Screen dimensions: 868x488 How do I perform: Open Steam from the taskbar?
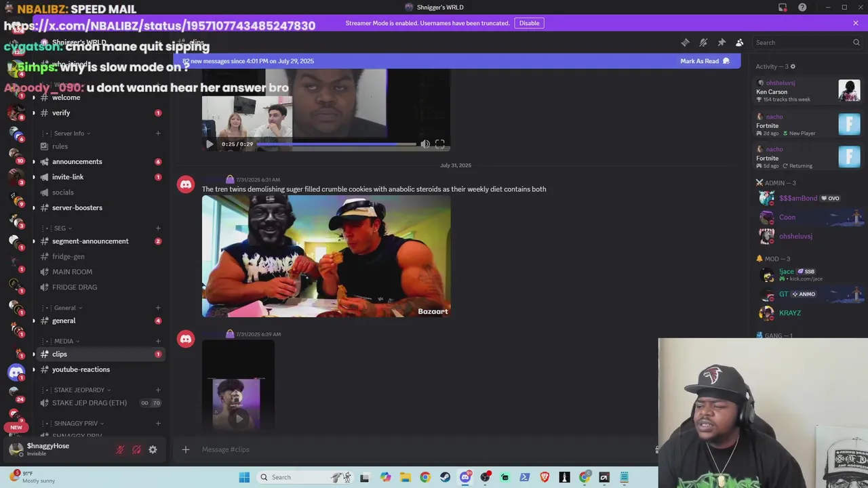pos(445,477)
